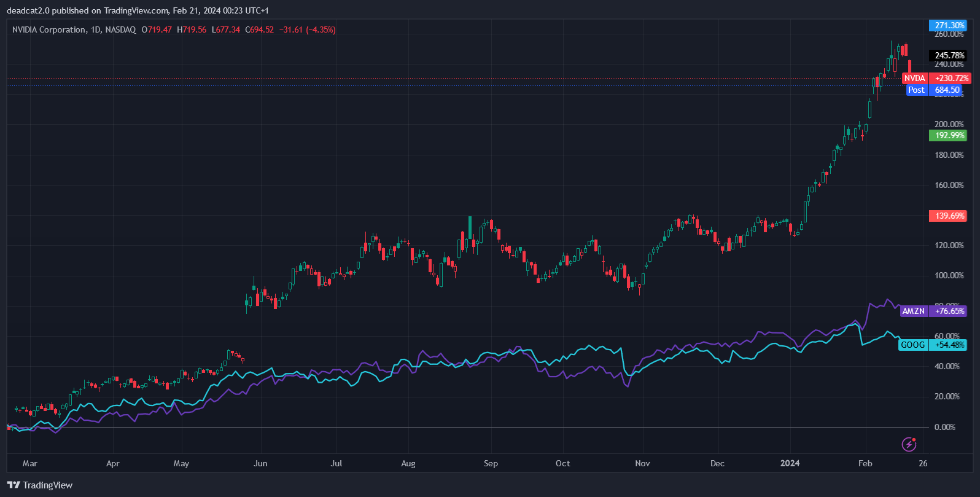The width and height of the screenshot is (980, 497).
Task: Click the low value L677.34
Action: point(226,29)
